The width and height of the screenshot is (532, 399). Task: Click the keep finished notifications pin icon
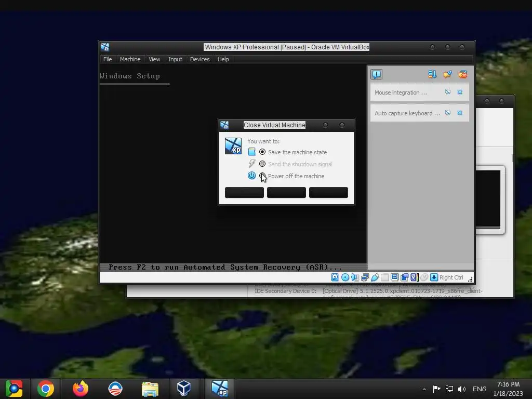pos(447,74)
